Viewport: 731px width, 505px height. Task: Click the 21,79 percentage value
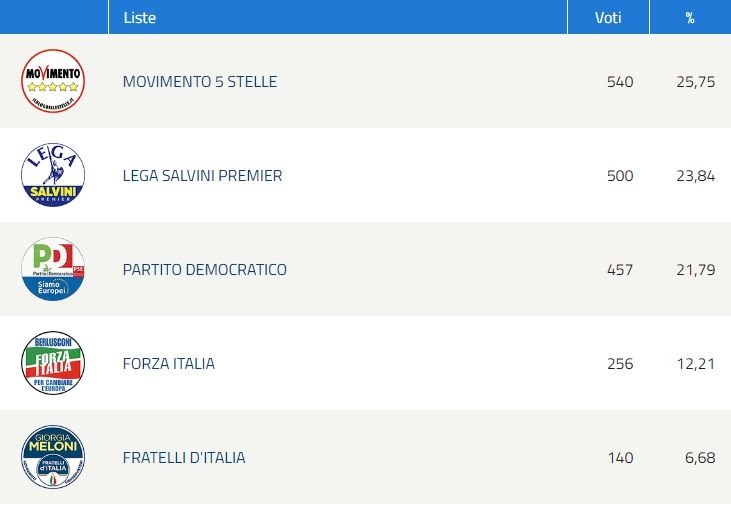coord(696,270)
